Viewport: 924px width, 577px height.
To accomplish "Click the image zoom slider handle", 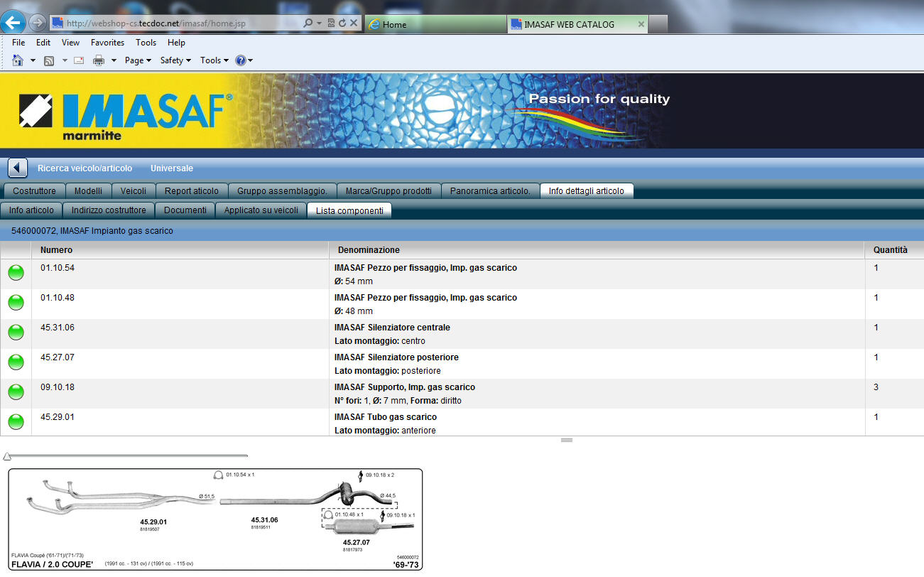I will (6, 456).
